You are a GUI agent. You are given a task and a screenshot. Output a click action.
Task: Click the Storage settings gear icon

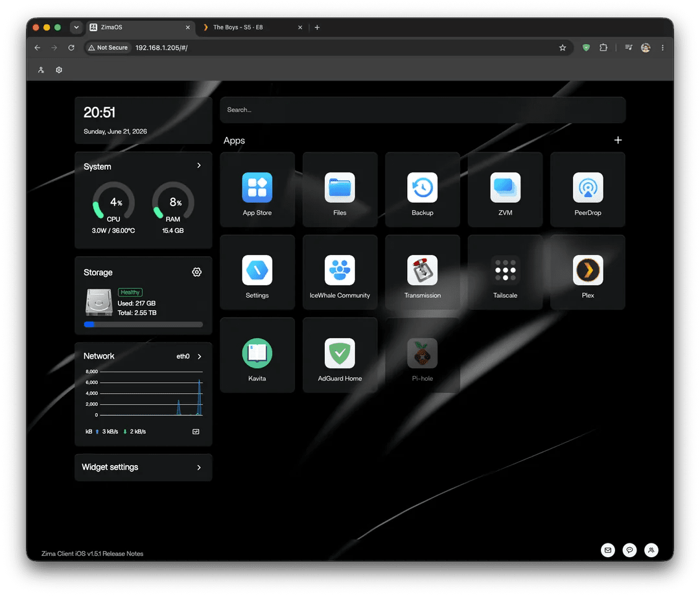[196, 272]
